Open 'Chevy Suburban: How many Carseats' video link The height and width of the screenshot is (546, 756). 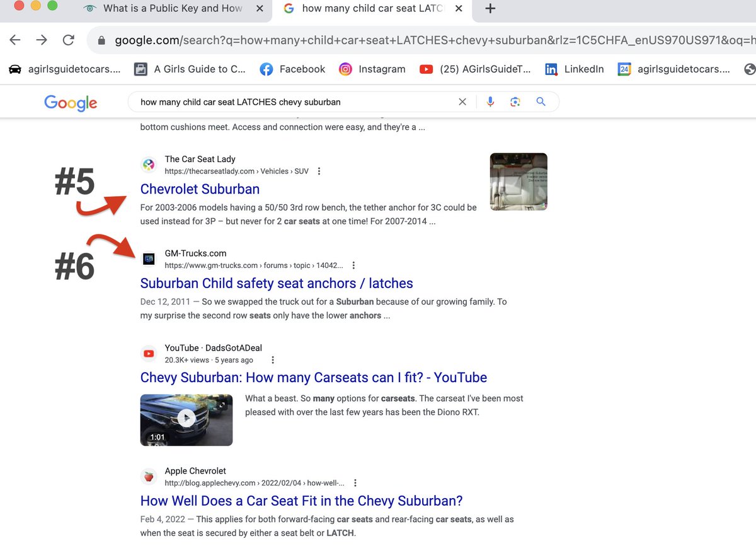point(314,378)
